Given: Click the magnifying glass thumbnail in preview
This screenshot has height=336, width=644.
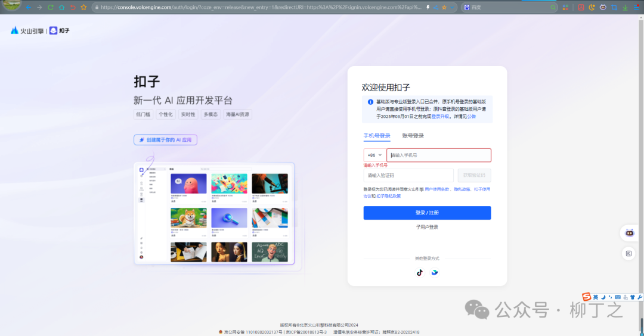Looking at the screenshot, I should point(229,218).
